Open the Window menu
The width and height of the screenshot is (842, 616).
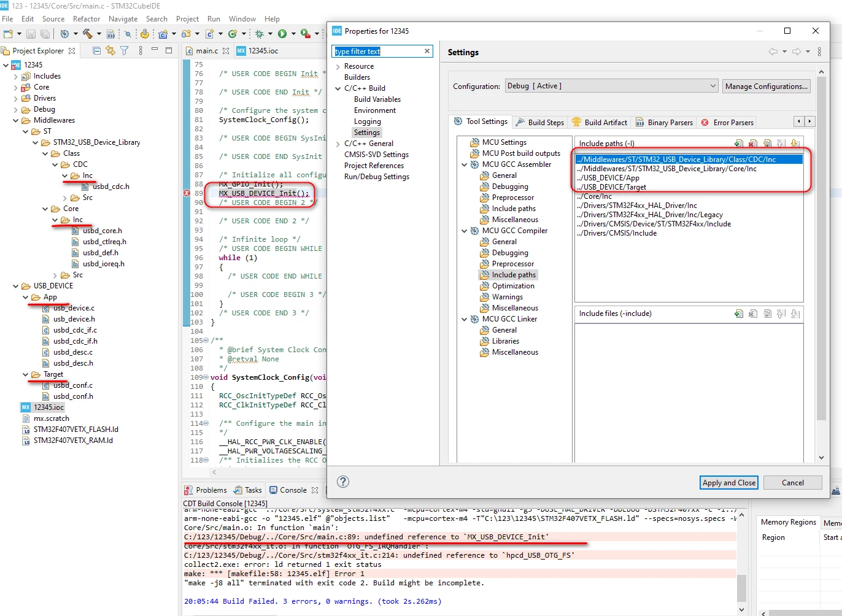242,19
